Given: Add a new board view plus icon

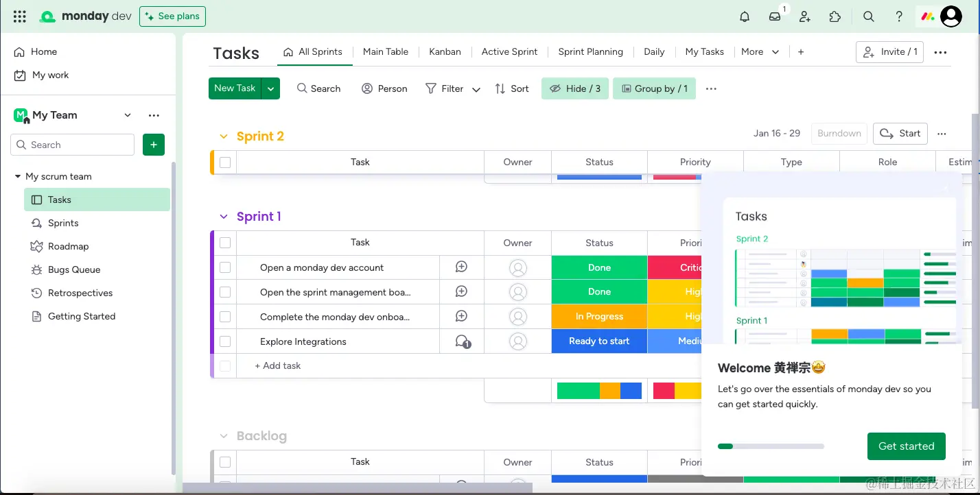Looking at the screenshot, I should coord(801,52).
